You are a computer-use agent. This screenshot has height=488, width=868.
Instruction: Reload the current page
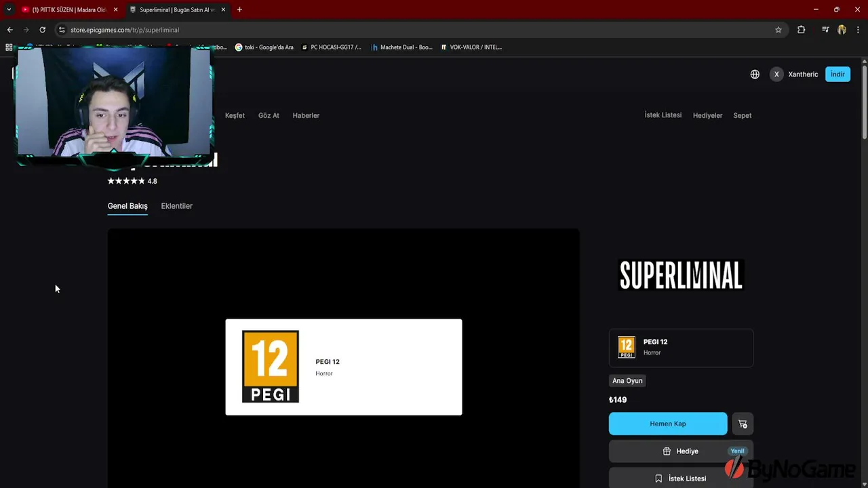click(42, 30)
